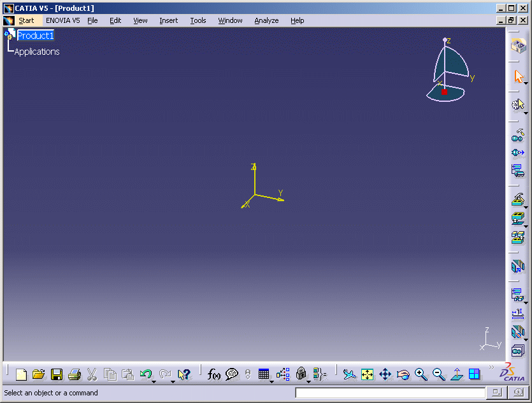
Task: Save with the floppy disk icon
Action: click(57, 374)
